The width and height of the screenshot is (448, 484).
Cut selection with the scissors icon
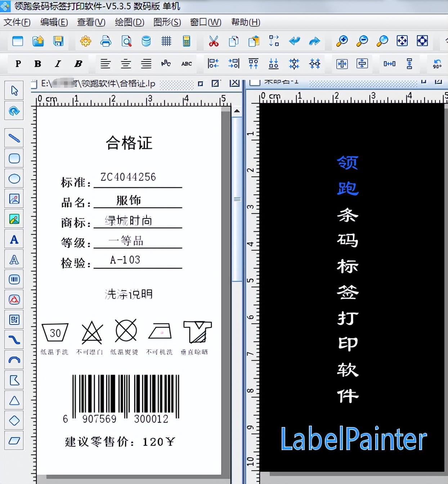pos(214,41)
